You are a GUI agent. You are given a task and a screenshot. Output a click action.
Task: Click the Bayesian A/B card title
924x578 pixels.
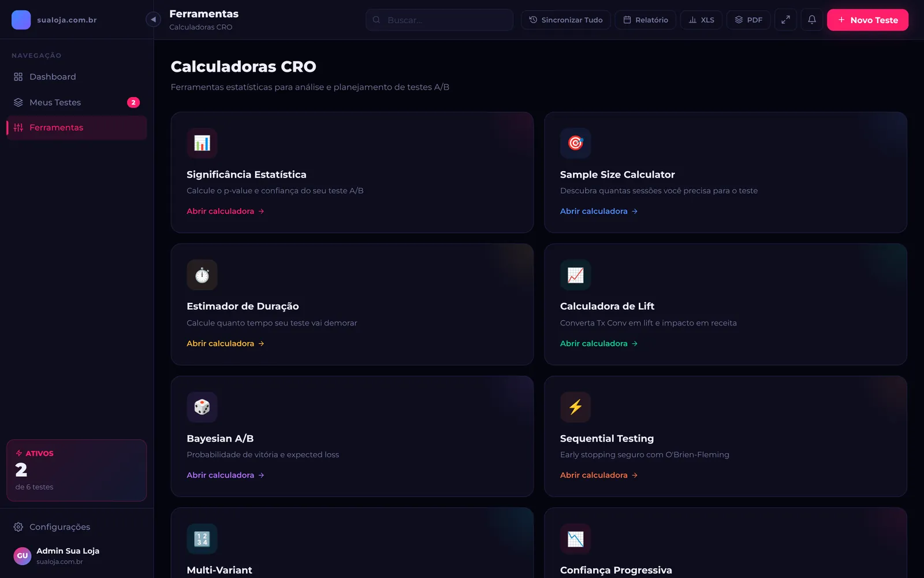pyautogui.click(x=220, y=439)
